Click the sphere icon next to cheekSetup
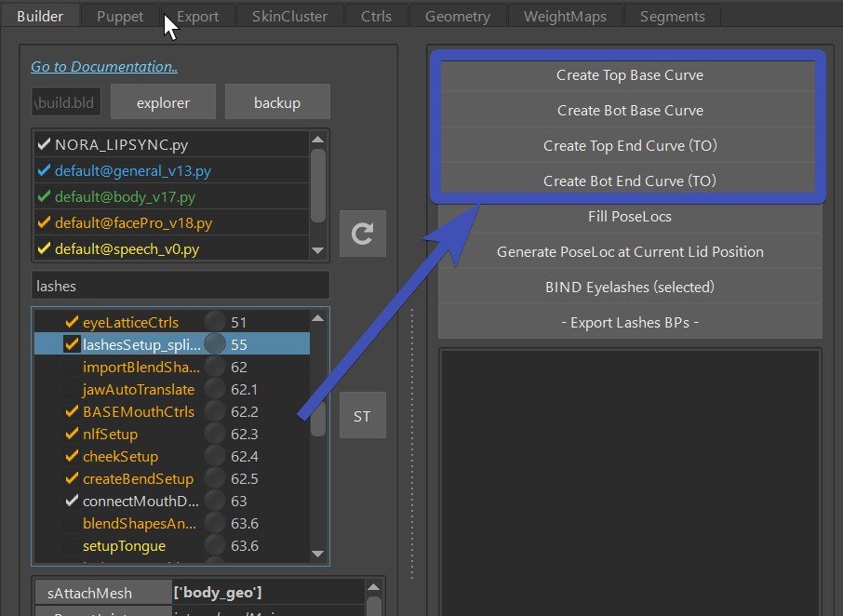This screenshot has height=616, width=843. pos(215,456)
